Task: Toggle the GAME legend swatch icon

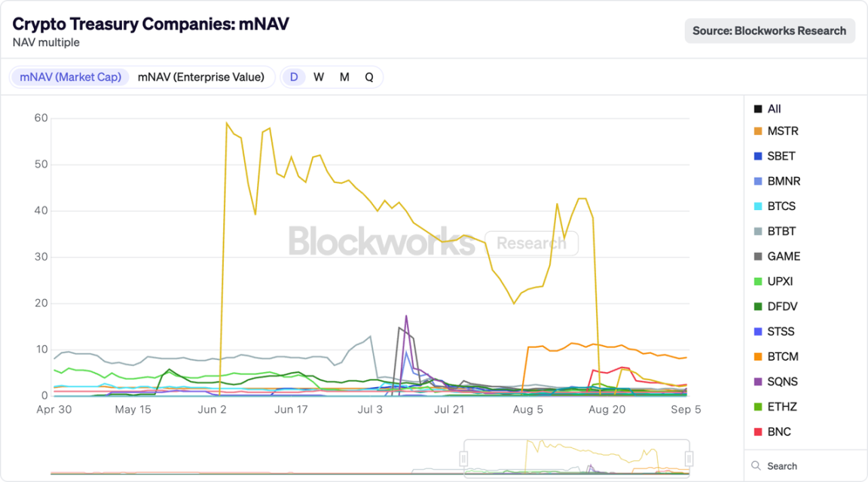Action: click(x=758, y=257)
